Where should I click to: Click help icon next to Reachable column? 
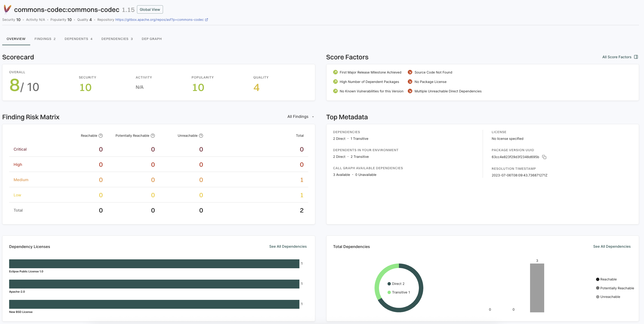(101, 136)
